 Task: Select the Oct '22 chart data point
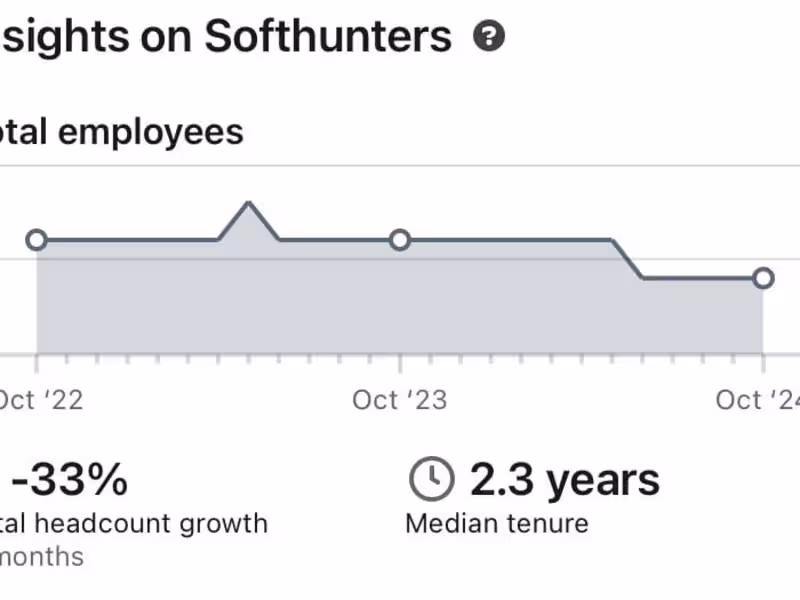(37, 240)
